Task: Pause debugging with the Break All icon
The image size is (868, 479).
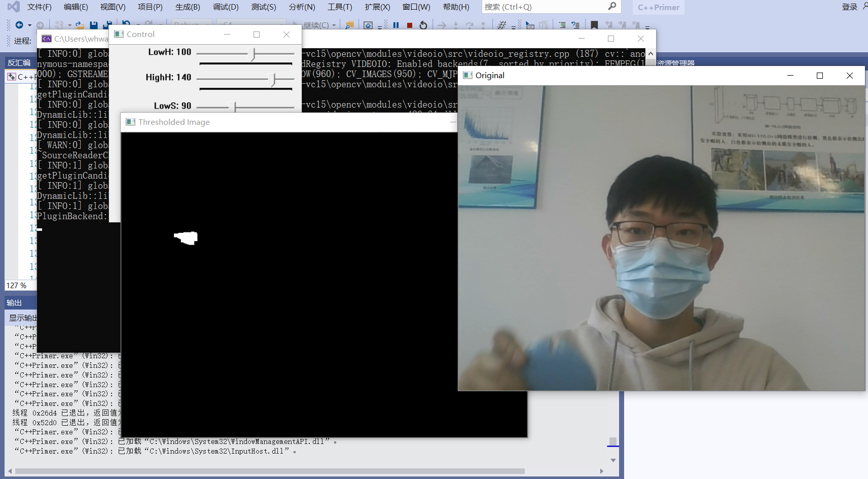Action: click(x=396, y=25)
